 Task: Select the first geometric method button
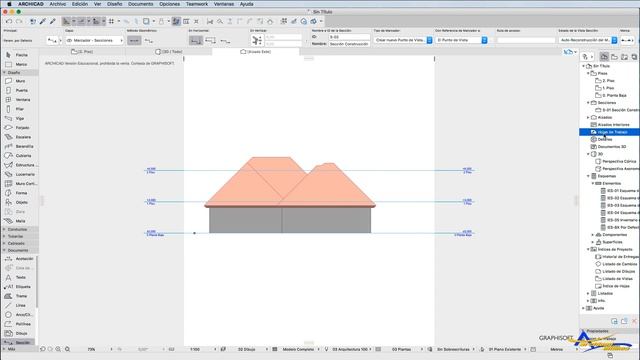click(x=134, y=40)
